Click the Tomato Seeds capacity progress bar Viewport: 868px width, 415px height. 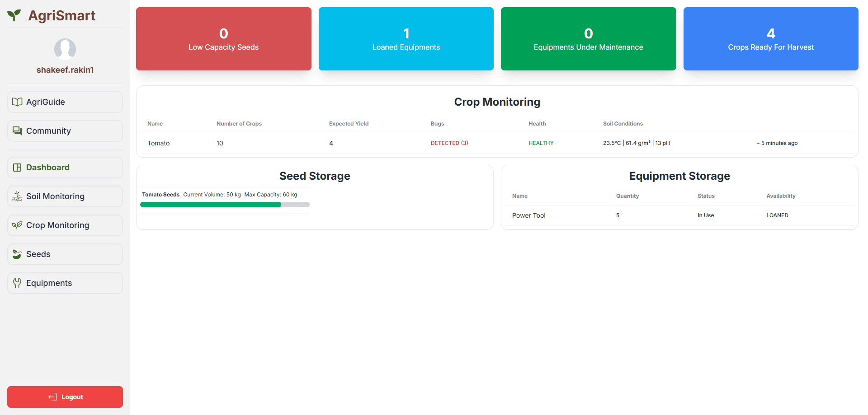225,205
